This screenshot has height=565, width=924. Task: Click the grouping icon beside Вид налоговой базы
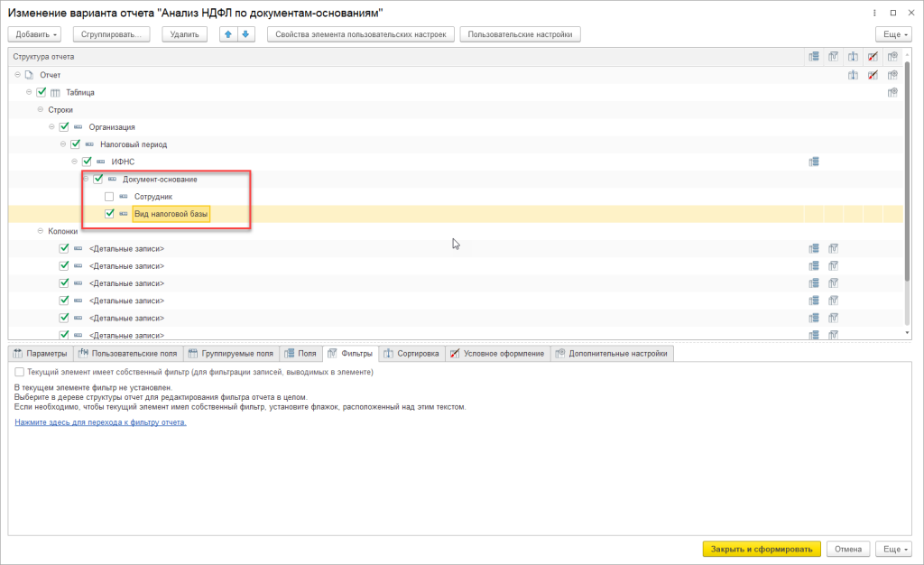(x=124, y=214)
